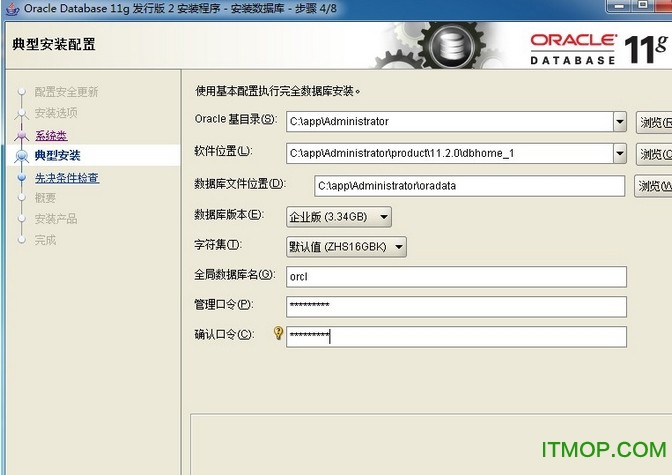Click 浏览 button next to Oracle 基目录
Viewport: 672px width, 475px height.
pyautogui.click(x=654, y=122)
